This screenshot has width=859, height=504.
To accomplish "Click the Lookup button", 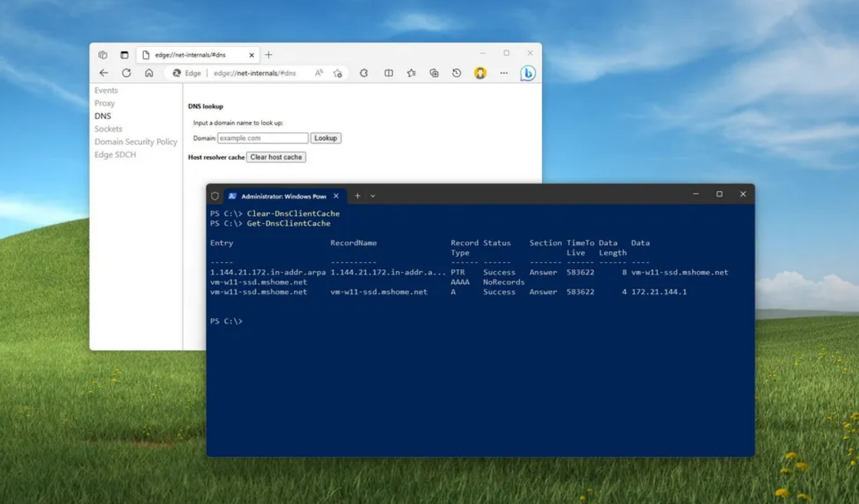I will [325, 138].
